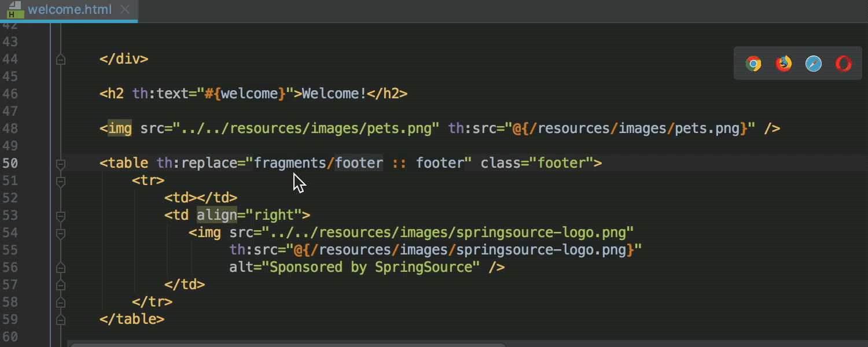This screenshot has width=868, height=347.
Task: Click the opening <tr> tag on line 51
Action: (x=148, y=180)
